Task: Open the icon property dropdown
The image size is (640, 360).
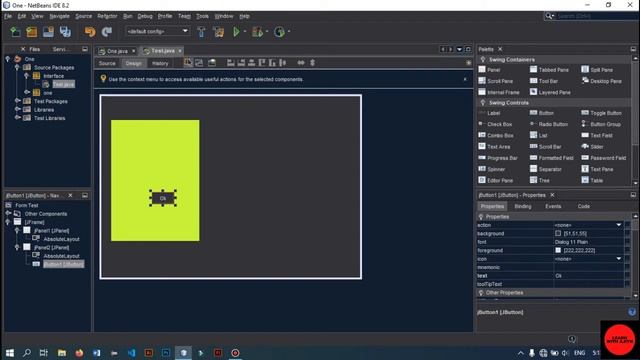Action: [619, 259]
